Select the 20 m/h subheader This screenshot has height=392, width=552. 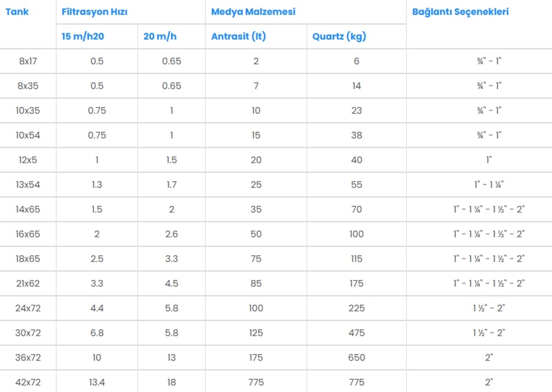coord(160,37)
